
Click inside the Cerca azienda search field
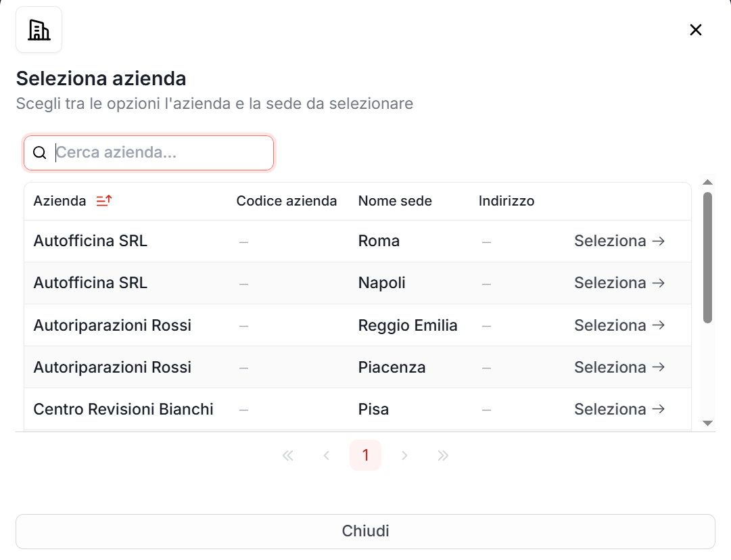coord(149,152)
